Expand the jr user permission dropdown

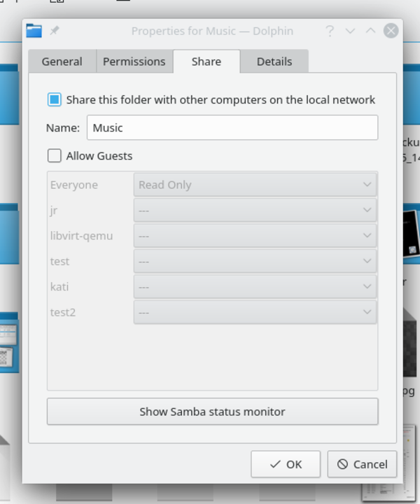tap(255, 210)
